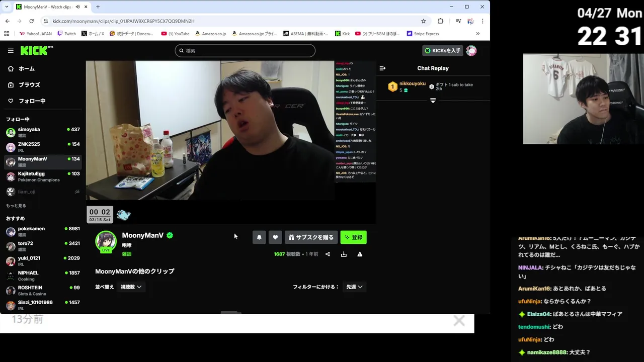The height and width of the screenshot is (362, 644).
Task: Bookmark this page with the star icon
Action: click(x=424, y=21)
